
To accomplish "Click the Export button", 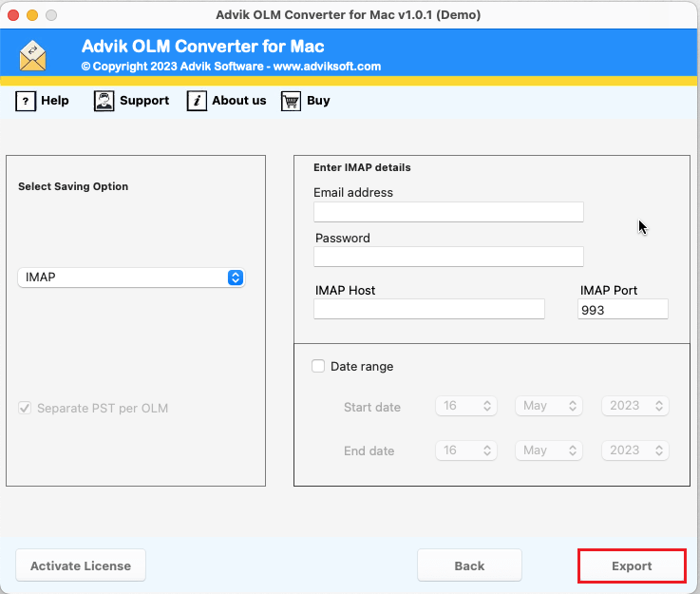I will [632, 565].
